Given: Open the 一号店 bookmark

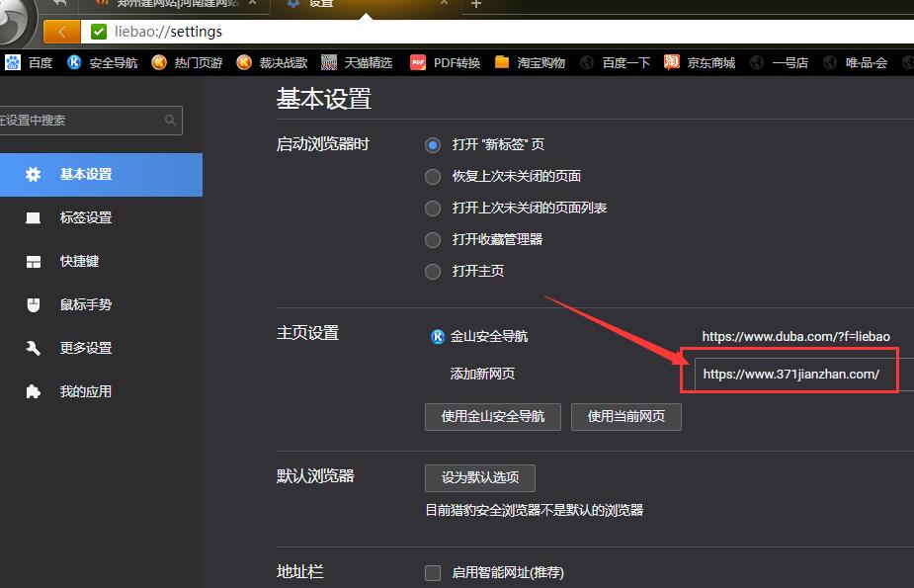Looking at the screenshot, I should [x=779, y=62].
